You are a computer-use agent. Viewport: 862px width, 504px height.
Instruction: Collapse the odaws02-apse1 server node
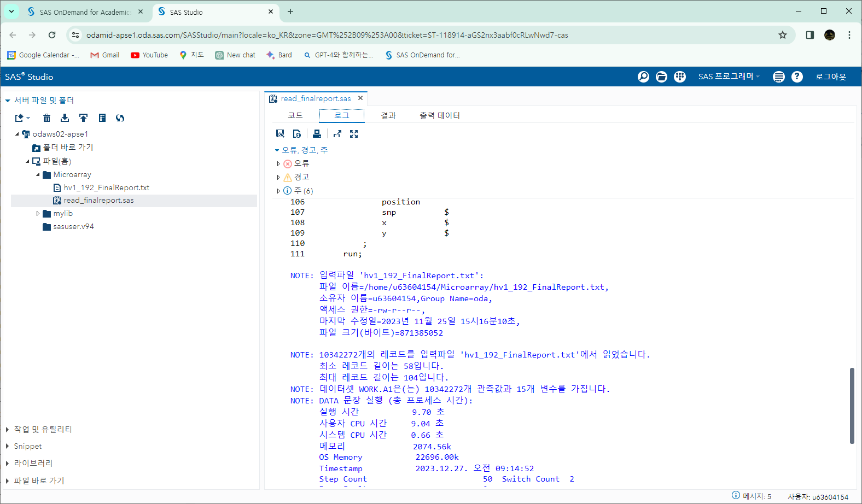pyautogui.click(x=17, y=134)
